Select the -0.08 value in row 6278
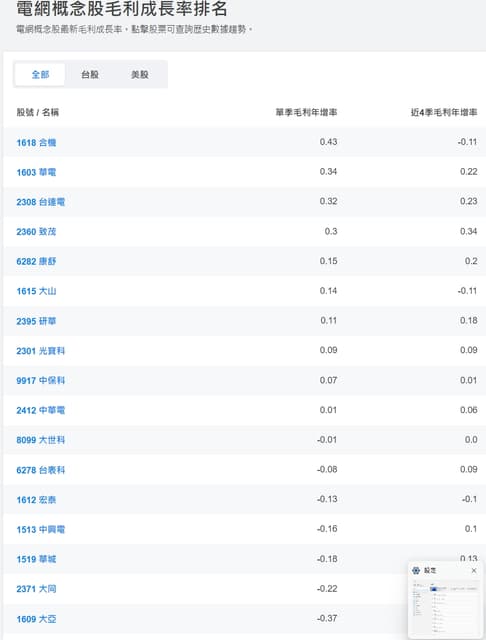This screenshot has height=640, width=486. point(327,470)
